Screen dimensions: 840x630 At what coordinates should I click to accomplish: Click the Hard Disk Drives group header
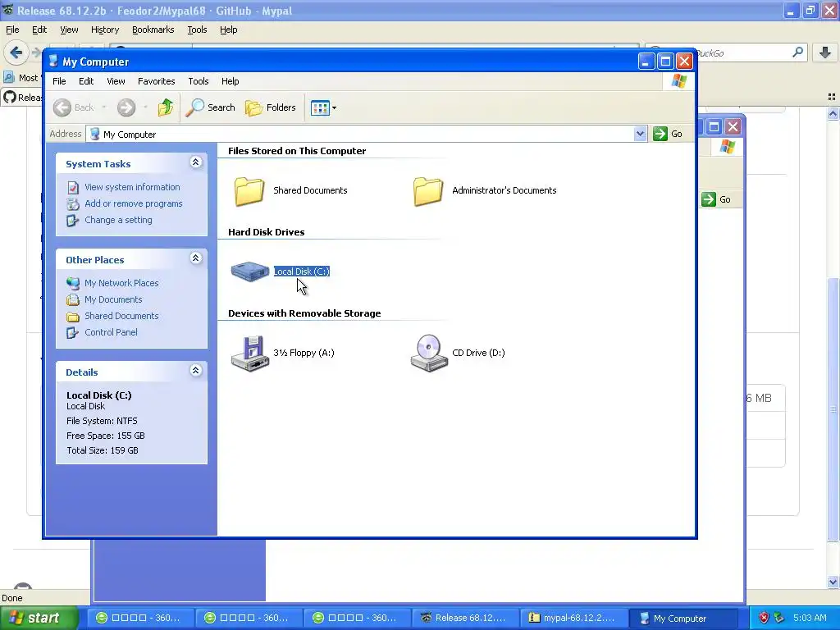point(267,232)
